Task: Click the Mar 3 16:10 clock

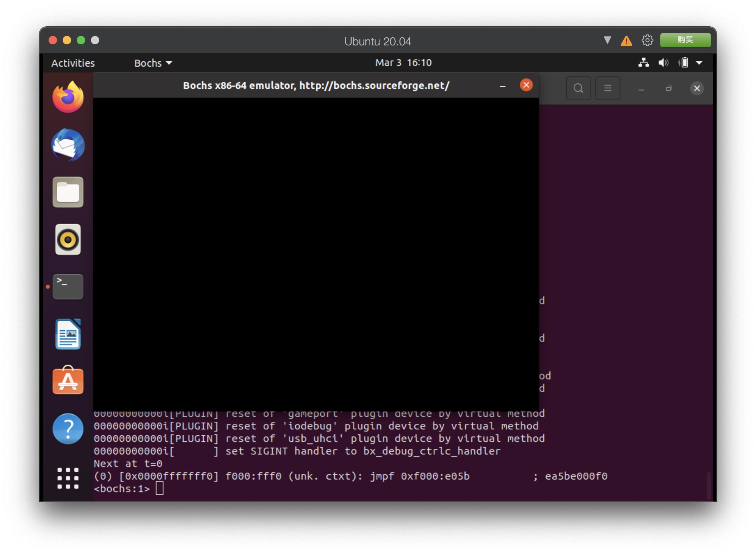Action: point(403,63)
